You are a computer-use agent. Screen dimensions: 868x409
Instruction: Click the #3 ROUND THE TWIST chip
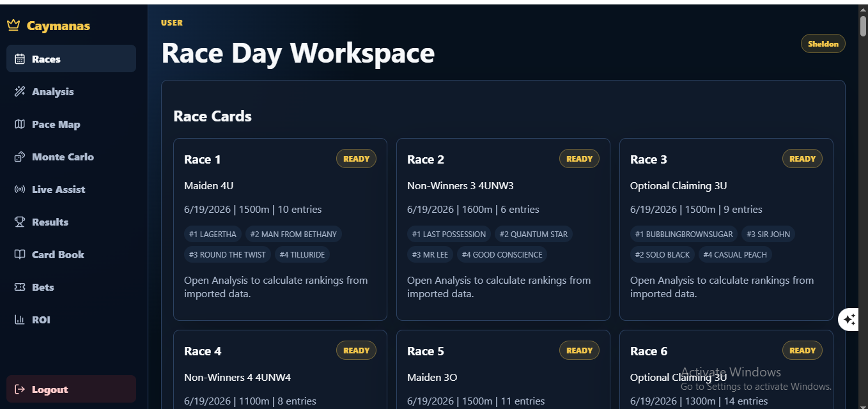click(227, 254)
